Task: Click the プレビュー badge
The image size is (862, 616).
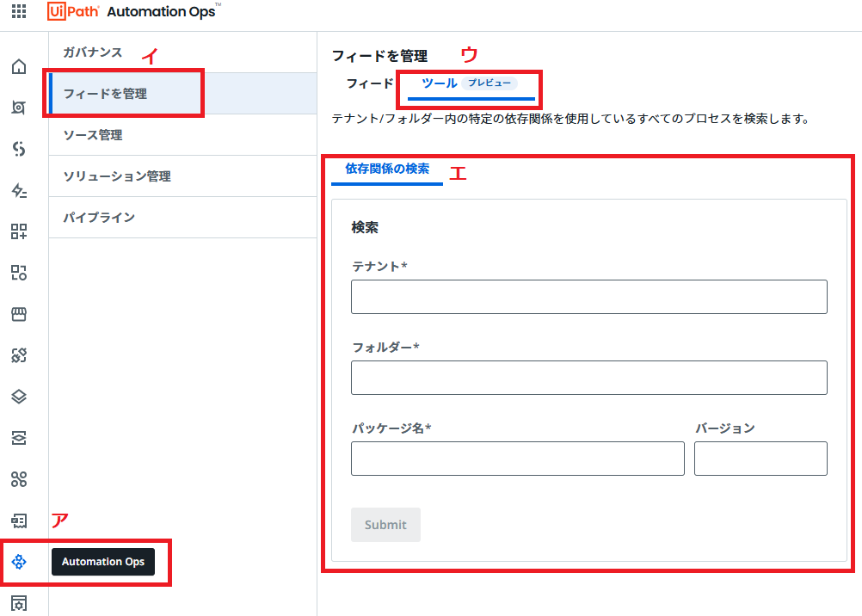Action: pos(489,83)
